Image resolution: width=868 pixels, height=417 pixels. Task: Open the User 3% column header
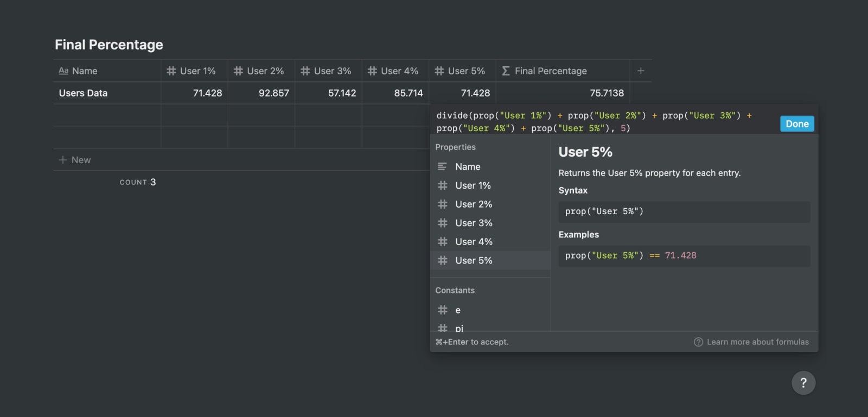click(x=328, y=71)
